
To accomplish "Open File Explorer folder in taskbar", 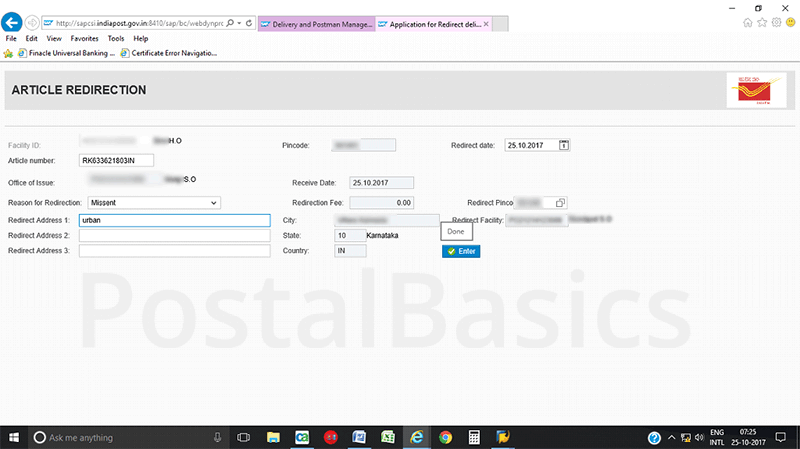I will pos(272,437).
